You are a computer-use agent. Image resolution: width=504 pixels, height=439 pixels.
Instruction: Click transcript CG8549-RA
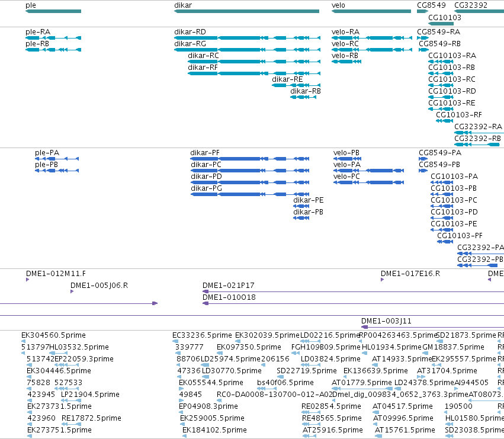click(x=438, y=32)
